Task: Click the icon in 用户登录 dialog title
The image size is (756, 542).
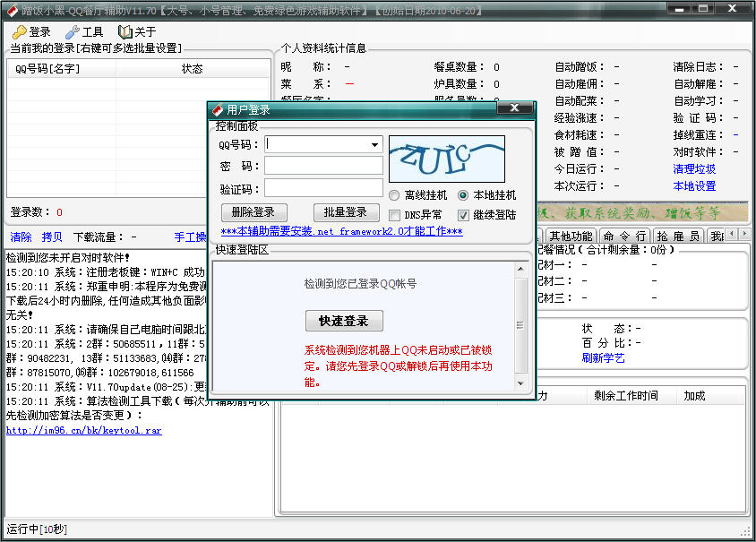Action: tap(218, 110)
